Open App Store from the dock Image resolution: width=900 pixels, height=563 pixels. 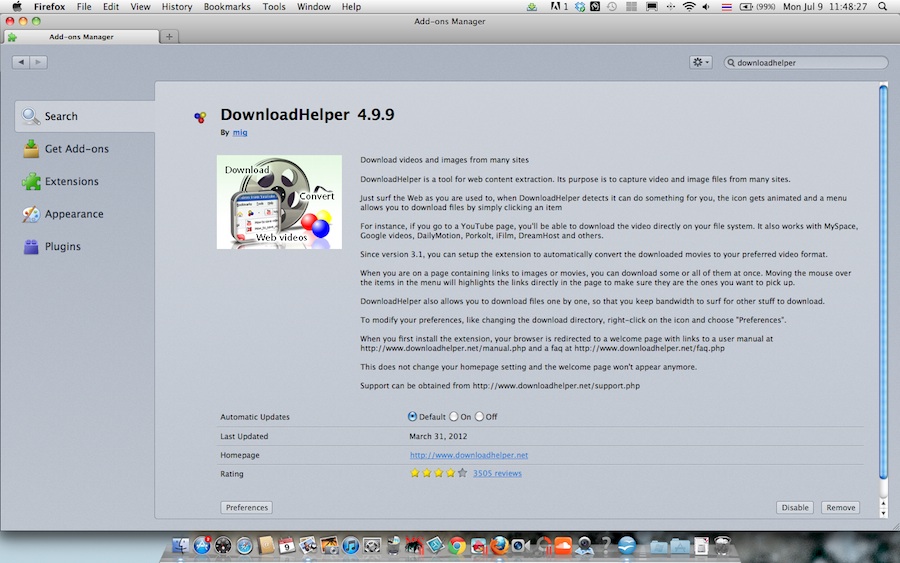[202, 545]
